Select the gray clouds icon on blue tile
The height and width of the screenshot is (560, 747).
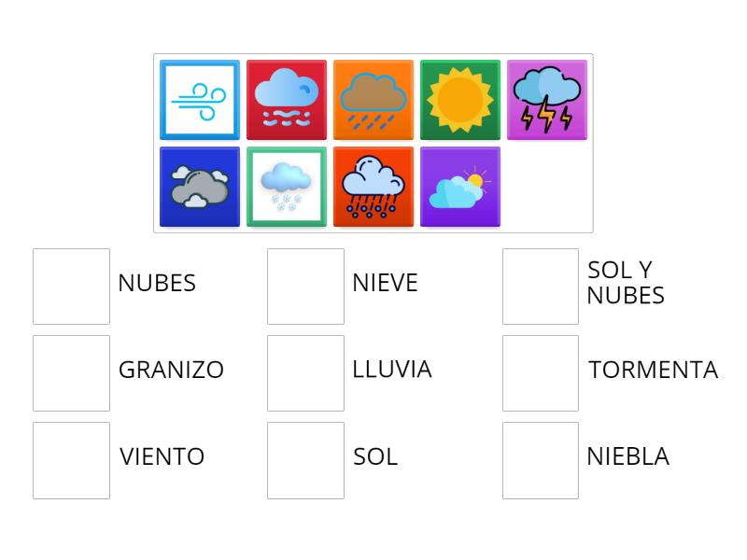tap(198, 186)
